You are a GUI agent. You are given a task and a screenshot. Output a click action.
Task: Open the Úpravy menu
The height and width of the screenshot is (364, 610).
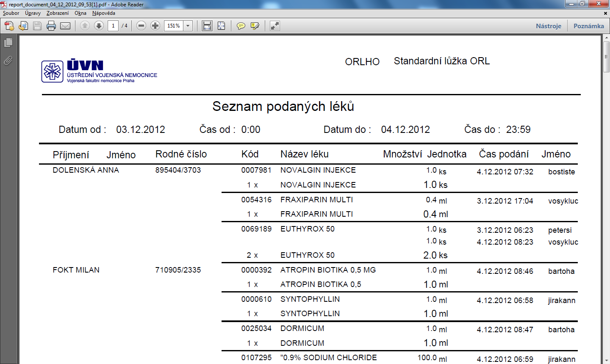(33, 13)
